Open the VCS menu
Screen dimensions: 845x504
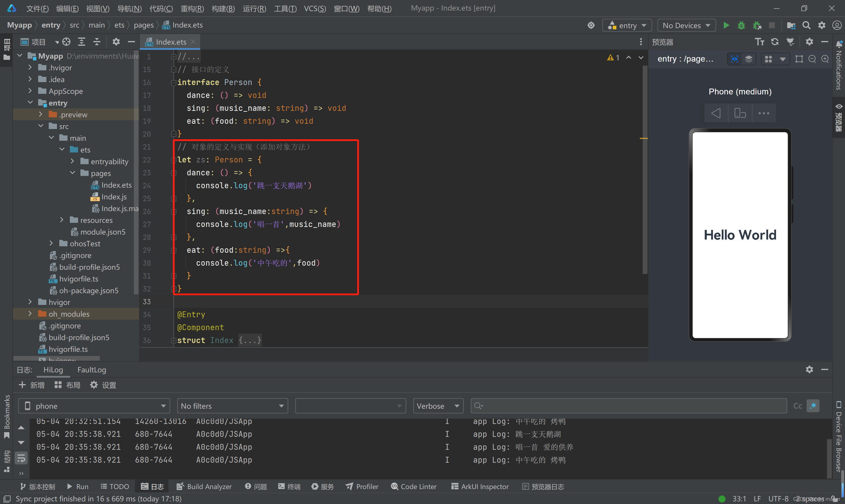pyautogui.click(x=314, y=9)
